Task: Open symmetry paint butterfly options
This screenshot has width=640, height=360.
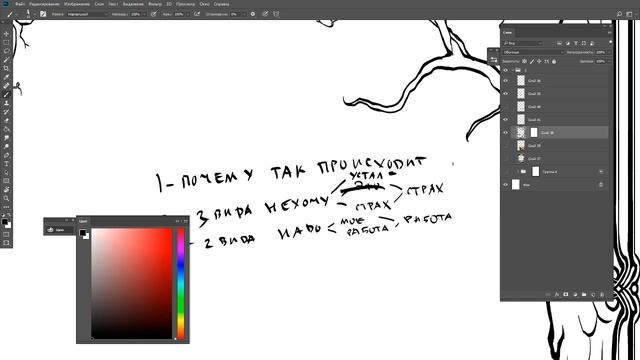Action: (x=276, y=14)
